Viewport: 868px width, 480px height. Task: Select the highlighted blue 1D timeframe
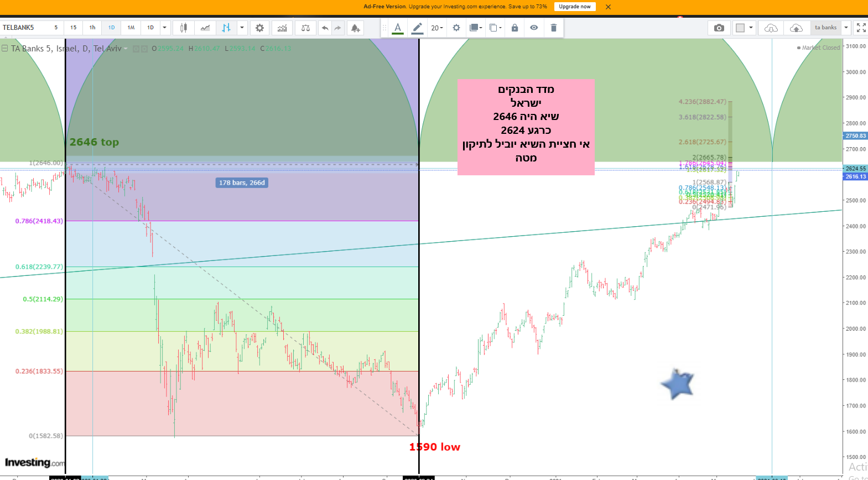click(112, 28)
